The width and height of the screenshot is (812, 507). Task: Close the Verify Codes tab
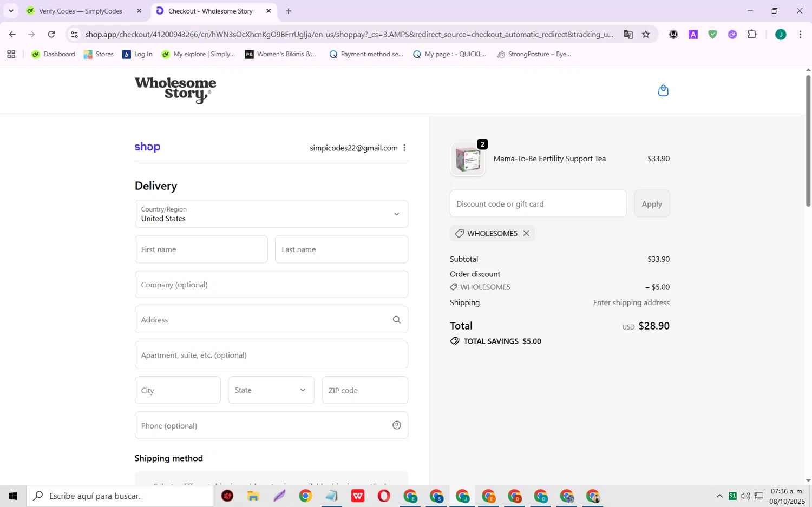[139, 11]
